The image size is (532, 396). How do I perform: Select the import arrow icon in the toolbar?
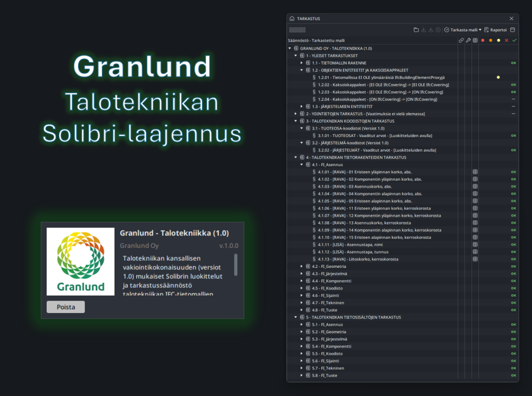click(423, 30)
